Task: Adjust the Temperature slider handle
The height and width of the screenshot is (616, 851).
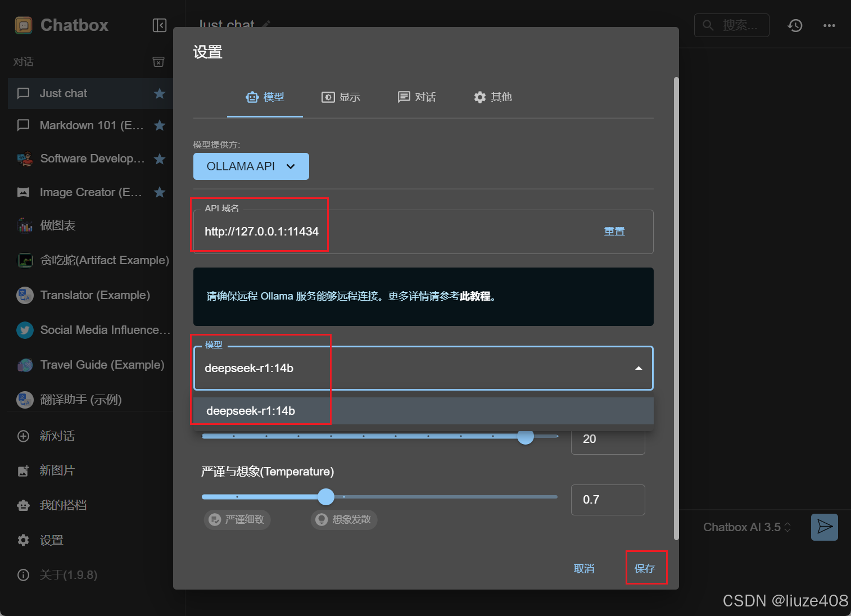Action: click(326, 497)
